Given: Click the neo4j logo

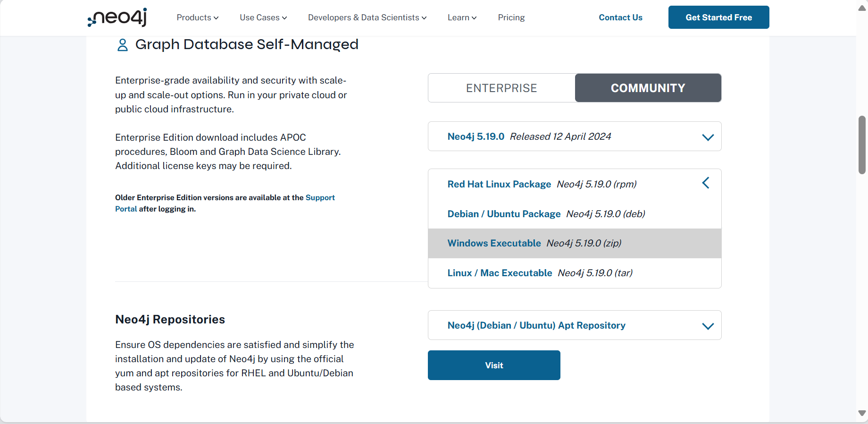Looking at the screenshot, I should point(117,17).
